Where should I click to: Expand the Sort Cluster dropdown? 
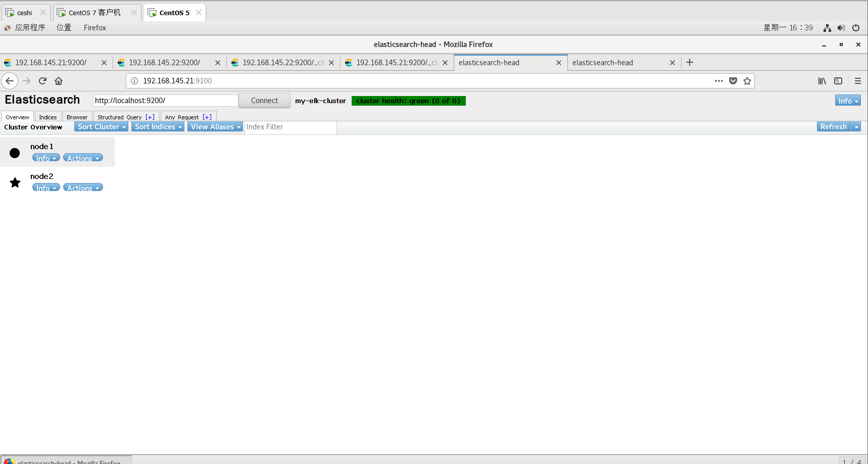coord(102,127)
